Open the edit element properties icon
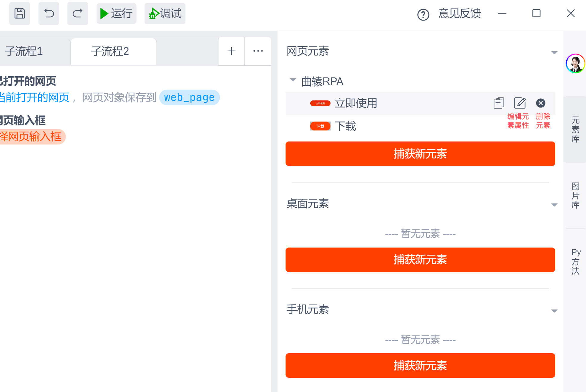 click(520, 103)
